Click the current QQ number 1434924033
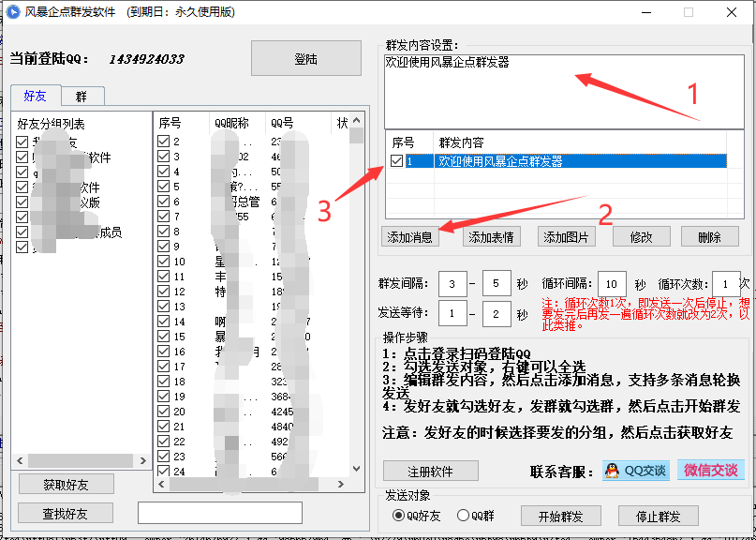The image size is (756, 540). pos(146,59)
